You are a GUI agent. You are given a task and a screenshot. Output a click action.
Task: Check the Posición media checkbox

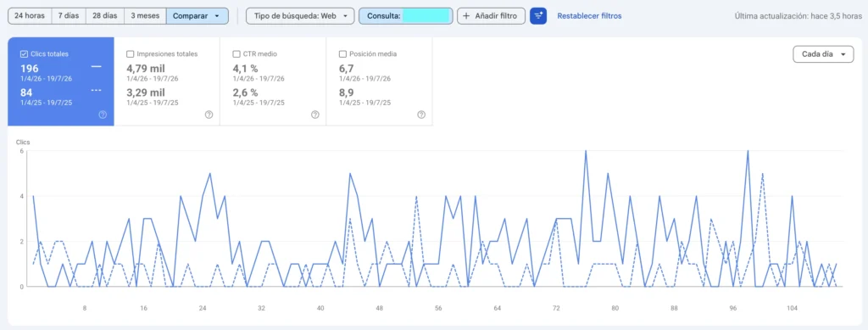tap(342, 54)
